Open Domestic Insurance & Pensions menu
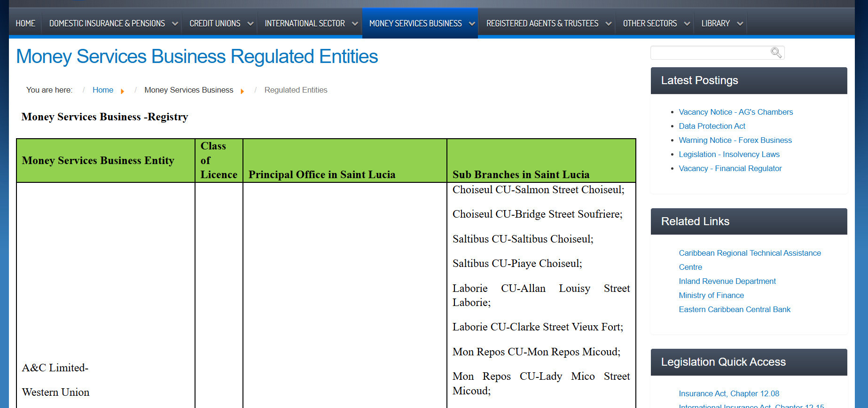The height and width of the screenshot is (408, 868). 107,24
